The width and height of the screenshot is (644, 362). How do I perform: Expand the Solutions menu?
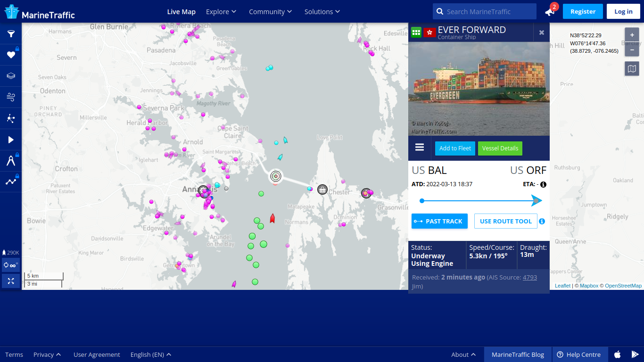(x=322, y=11)
